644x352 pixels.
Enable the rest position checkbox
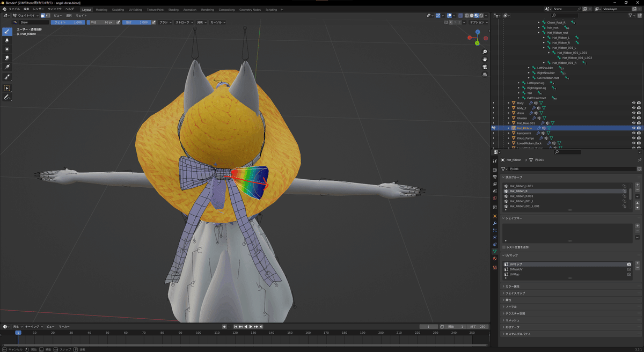(x=503, y=247)
